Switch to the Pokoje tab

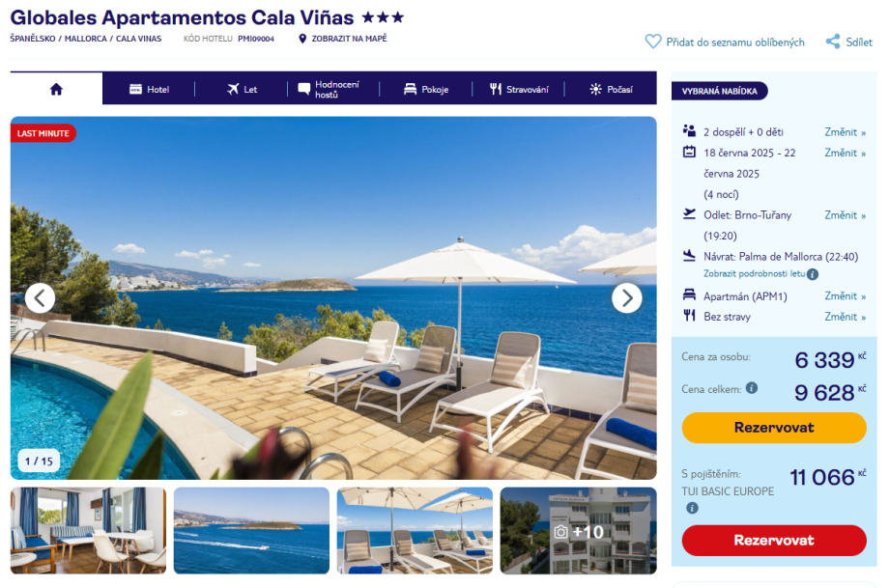tap(426, 89)
